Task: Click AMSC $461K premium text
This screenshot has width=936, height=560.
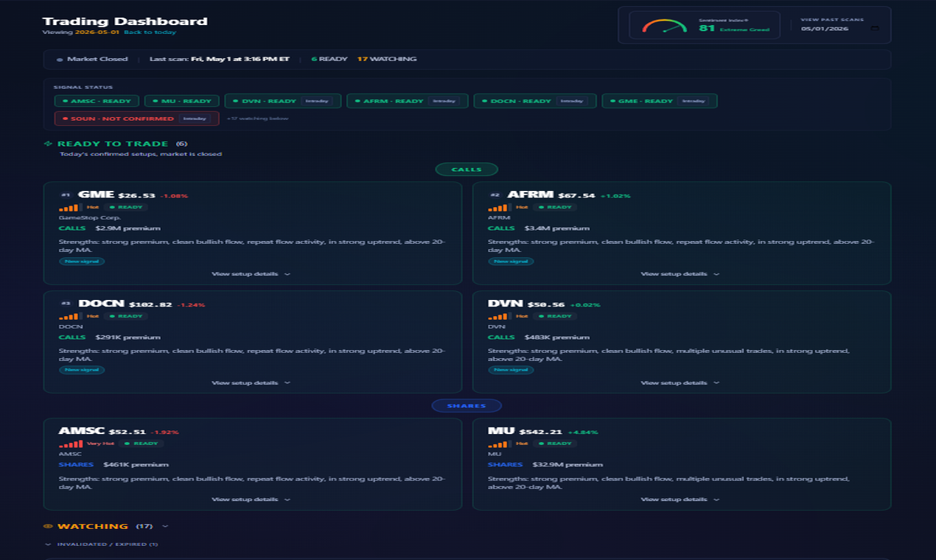Action: pos(136,465)
